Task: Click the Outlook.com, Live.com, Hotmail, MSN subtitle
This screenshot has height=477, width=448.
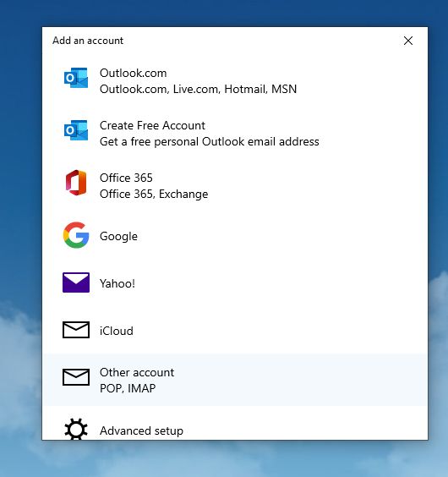Action: pyautogui.click(x=199, y=89)
